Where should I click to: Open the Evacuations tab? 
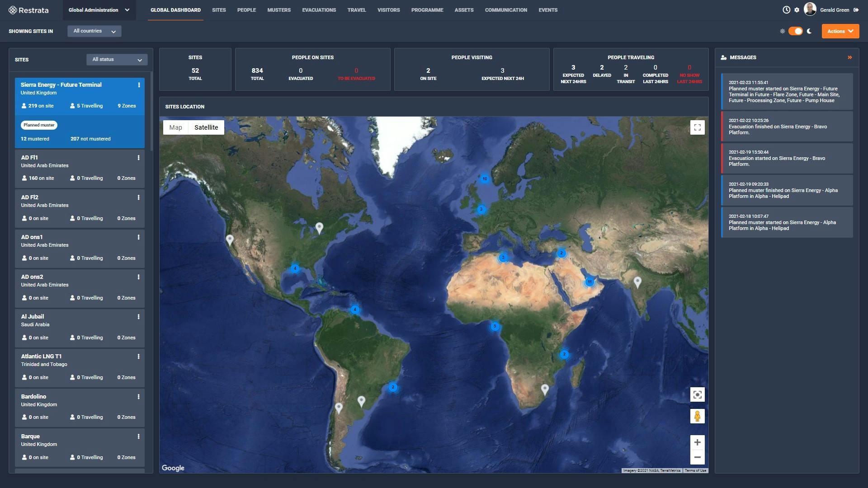tap(319, 10)
